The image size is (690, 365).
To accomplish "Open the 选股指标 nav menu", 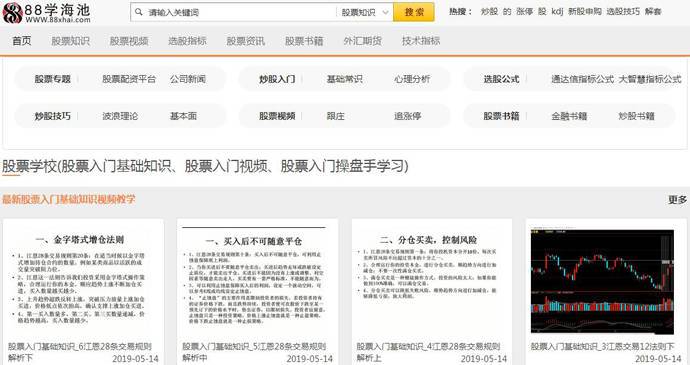I will point(187,41).
